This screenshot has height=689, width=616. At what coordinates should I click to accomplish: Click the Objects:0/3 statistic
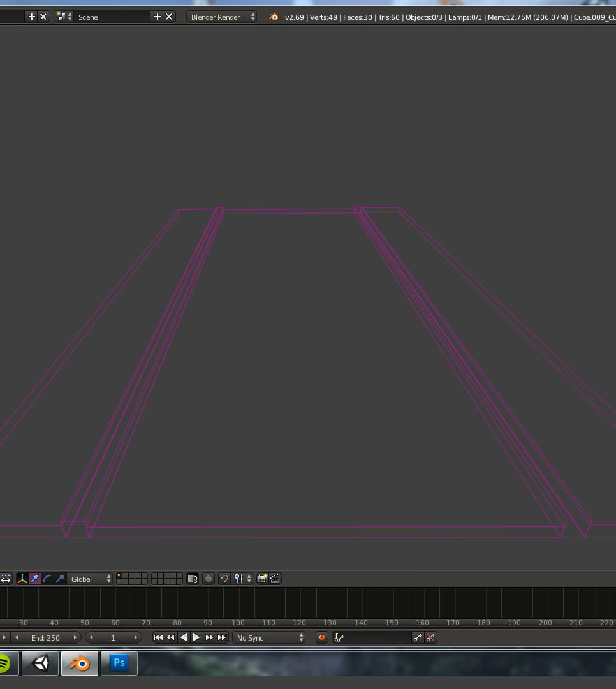[423, 17]
